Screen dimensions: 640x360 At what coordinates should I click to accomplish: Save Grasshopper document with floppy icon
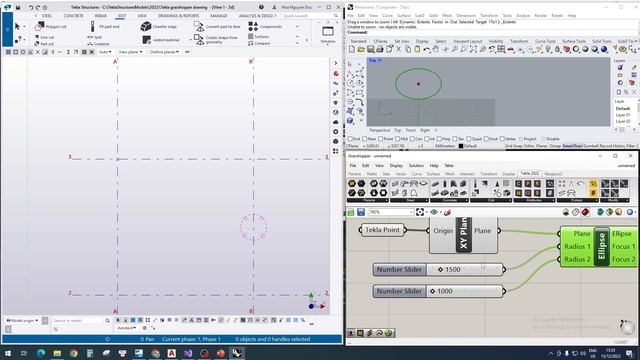[361, 212]
